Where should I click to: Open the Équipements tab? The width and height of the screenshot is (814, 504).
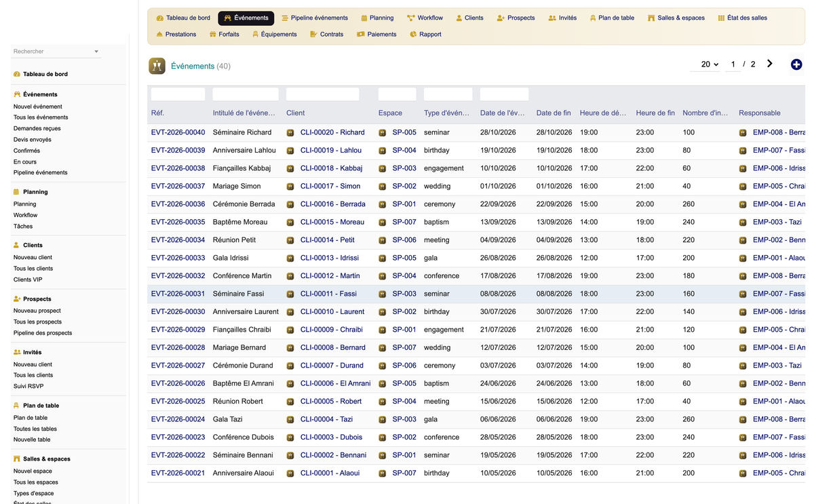[x=274, y=34]
